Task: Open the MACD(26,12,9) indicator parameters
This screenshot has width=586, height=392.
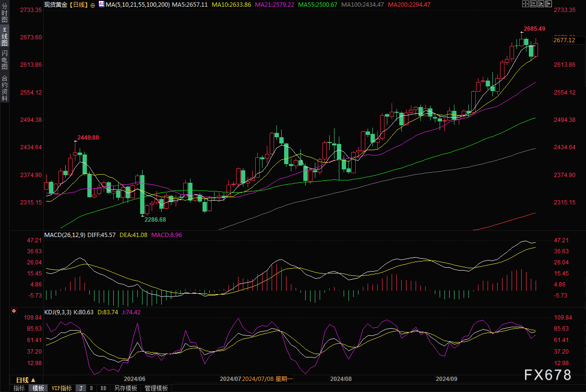Action: pyautogui.click(x=65, y=235)
